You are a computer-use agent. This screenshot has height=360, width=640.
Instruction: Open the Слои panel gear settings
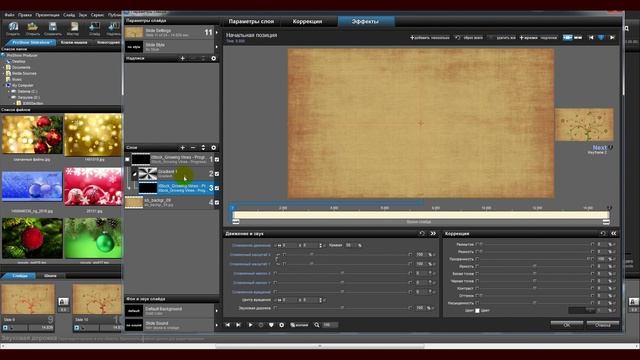coord(213,147)
